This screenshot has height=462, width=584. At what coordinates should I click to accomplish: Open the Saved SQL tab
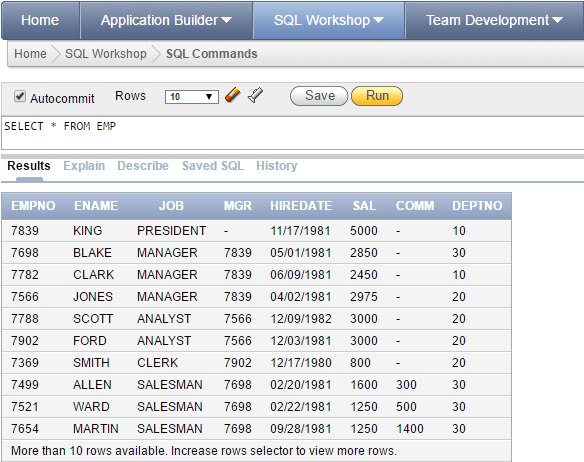[213, 166]
